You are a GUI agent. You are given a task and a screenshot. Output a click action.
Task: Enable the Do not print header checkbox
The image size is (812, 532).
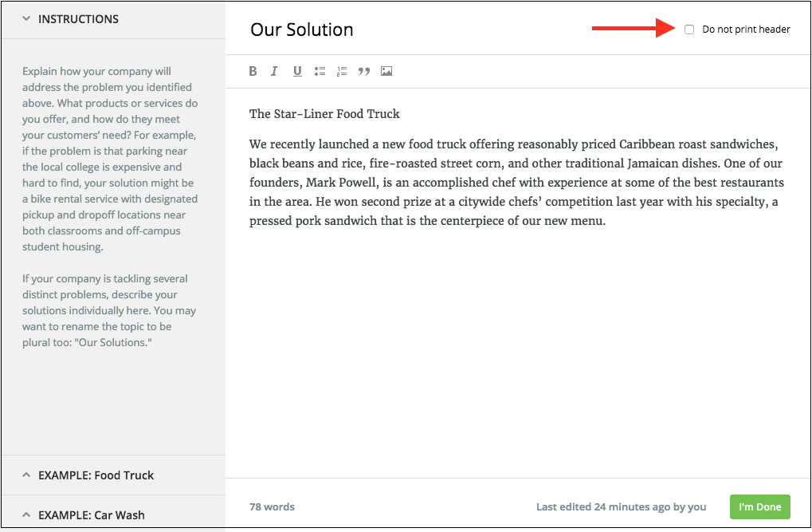689,30
